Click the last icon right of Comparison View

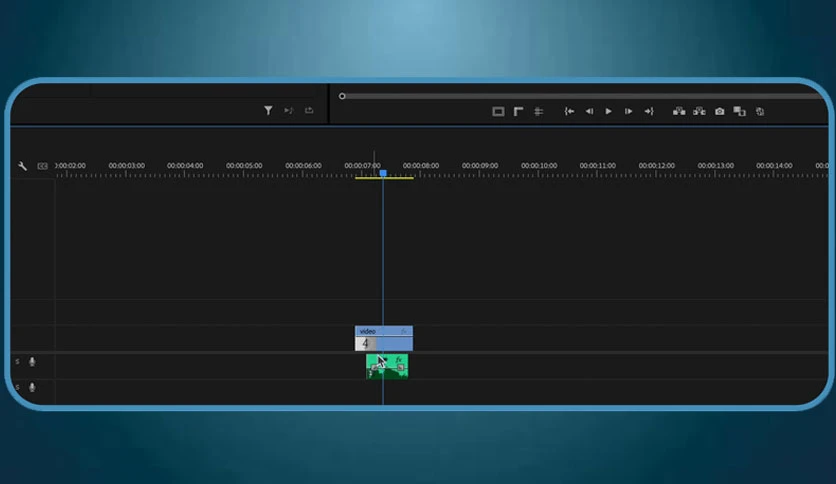coord(760,111)
